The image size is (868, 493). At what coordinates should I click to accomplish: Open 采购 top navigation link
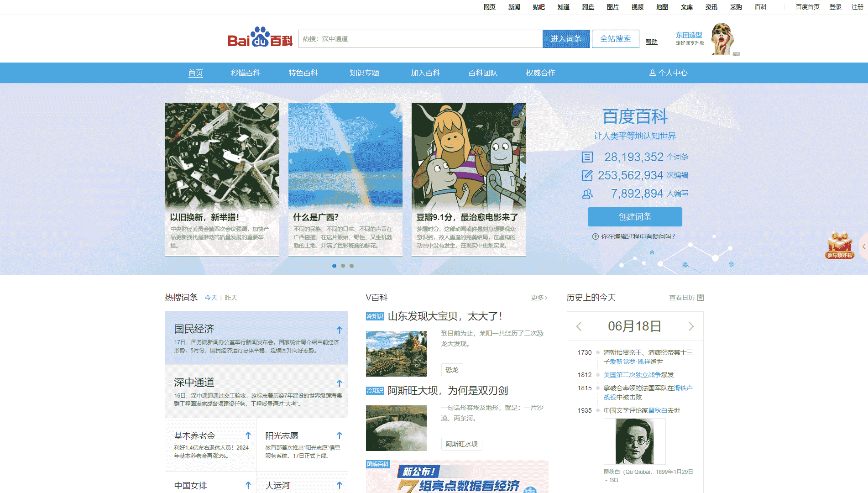736,7
